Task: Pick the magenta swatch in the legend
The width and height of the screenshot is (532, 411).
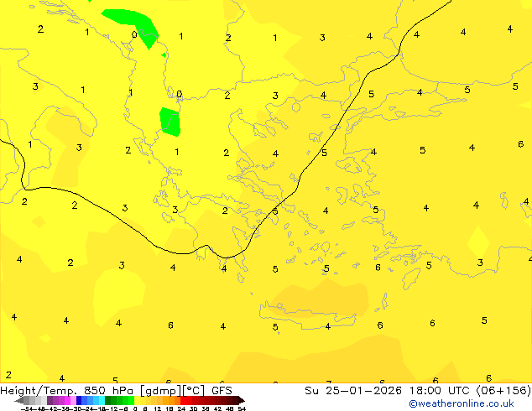Action: [67, 400]
